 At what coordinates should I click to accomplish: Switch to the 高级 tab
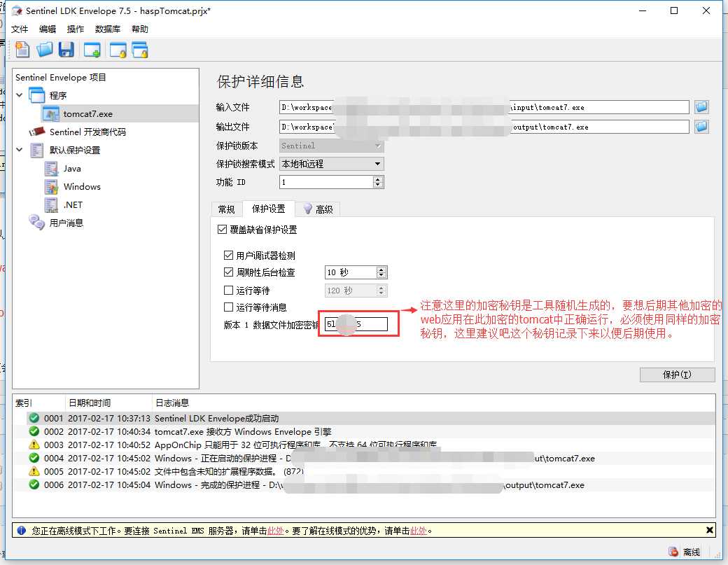point(318,209)
